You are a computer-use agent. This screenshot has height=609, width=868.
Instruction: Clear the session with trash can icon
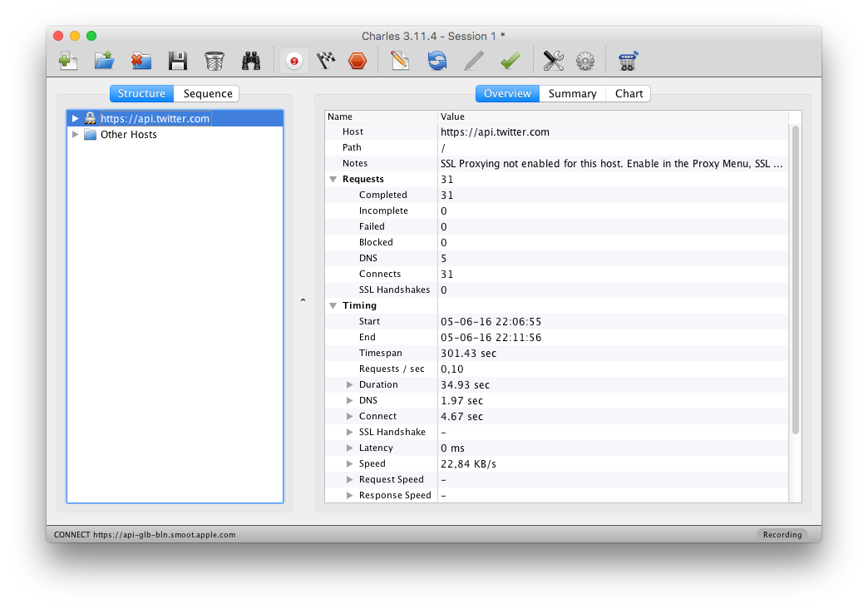tap(214, 61)
